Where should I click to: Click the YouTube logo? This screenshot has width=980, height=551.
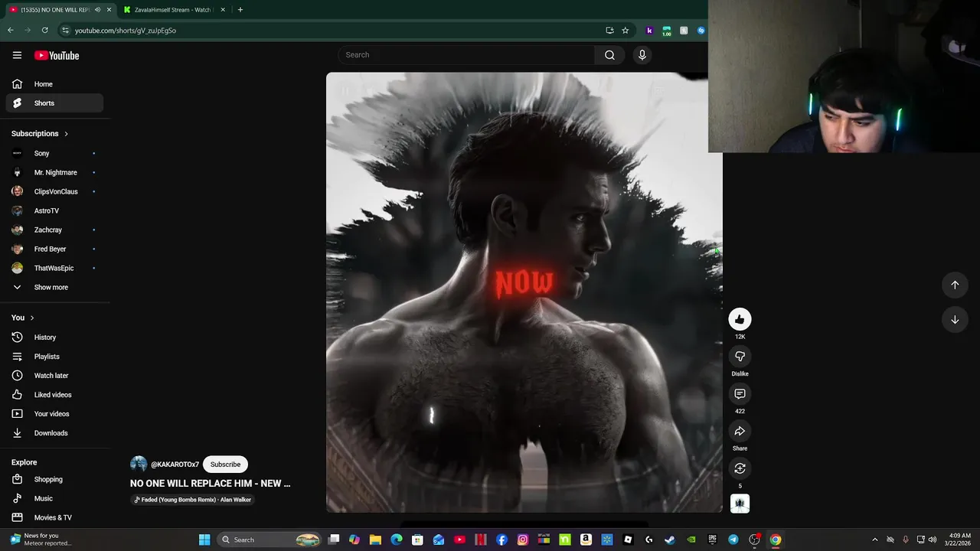click(57, 55)
